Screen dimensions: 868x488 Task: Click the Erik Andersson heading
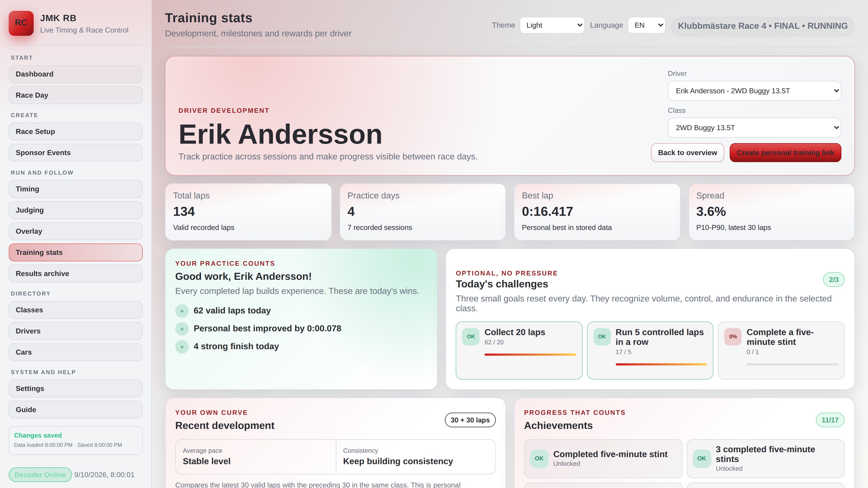point(280,134)
